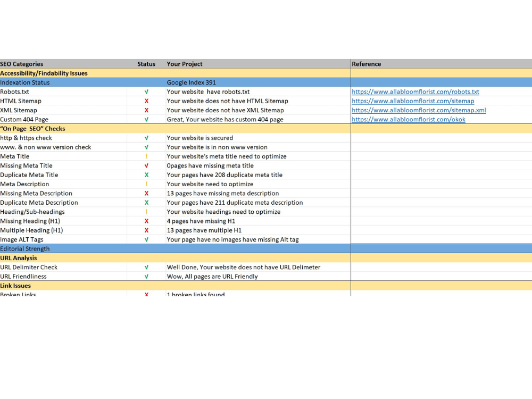Select the 'URL Friendliness' category cell
Viewport: 532px width, 399px height.
click(63, 276)
